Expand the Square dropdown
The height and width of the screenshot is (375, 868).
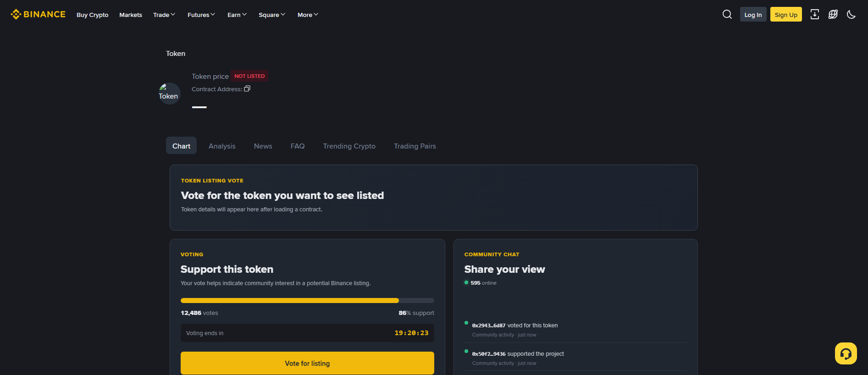tap(272, 15)
